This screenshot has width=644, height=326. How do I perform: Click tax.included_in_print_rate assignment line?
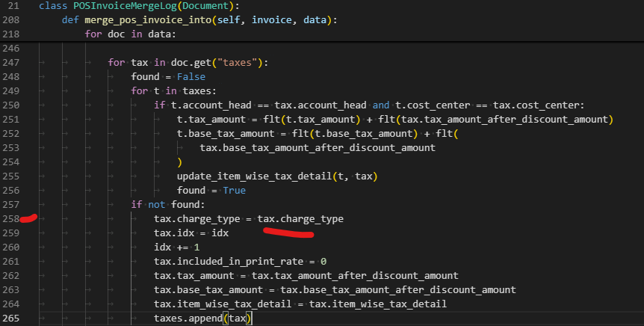click(x=240, y=262)
